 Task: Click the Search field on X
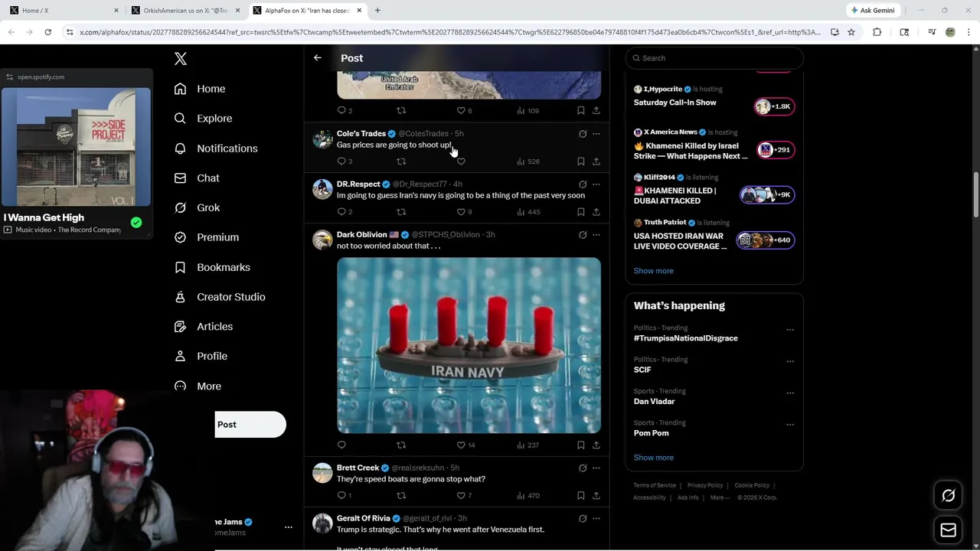714,58
